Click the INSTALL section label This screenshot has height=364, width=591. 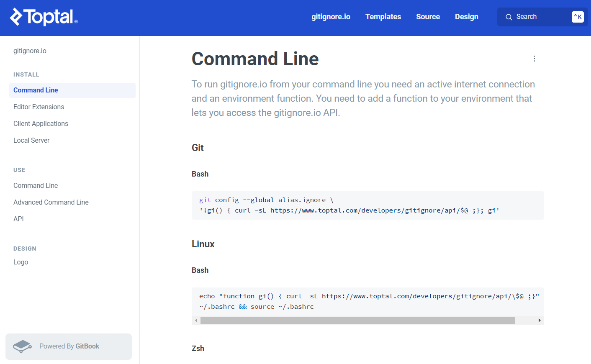(26, 74)
